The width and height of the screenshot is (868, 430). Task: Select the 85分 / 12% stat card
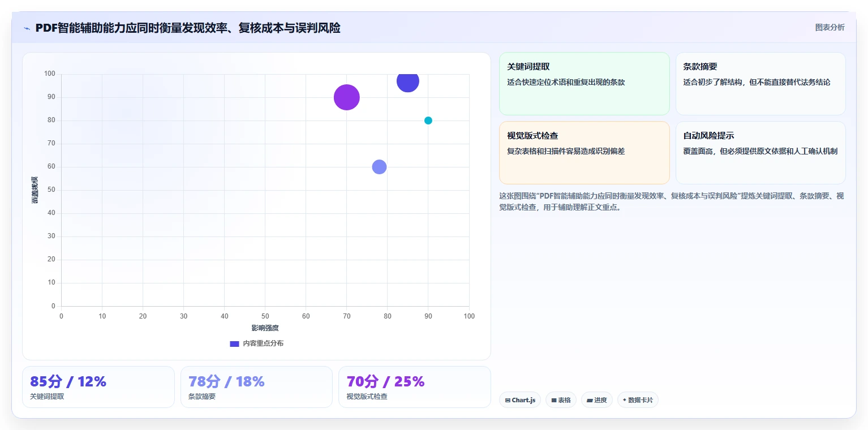tap(98, 387)
